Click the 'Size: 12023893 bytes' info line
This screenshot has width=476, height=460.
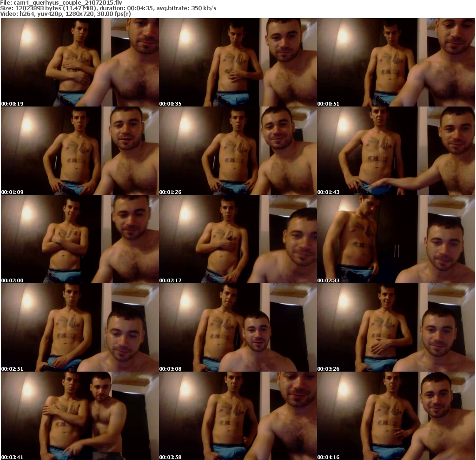[x=108, y=8]
